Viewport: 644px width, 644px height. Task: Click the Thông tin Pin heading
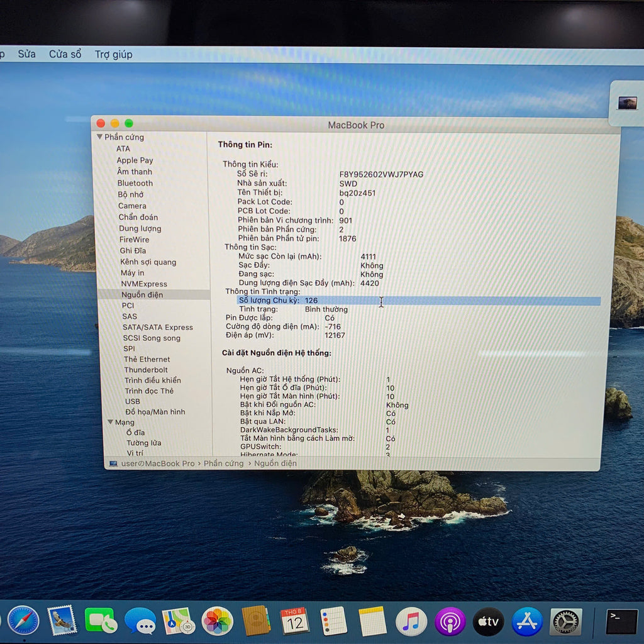(245, 145)
